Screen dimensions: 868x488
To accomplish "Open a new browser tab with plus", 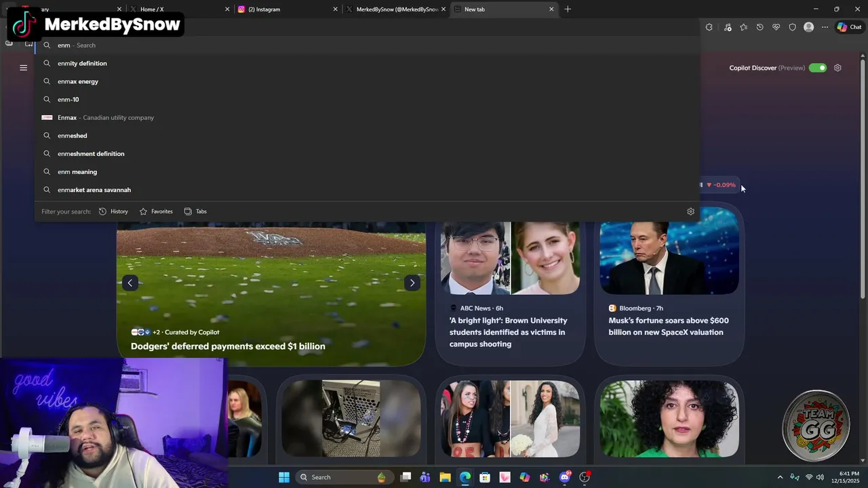I will click(568, 9).
